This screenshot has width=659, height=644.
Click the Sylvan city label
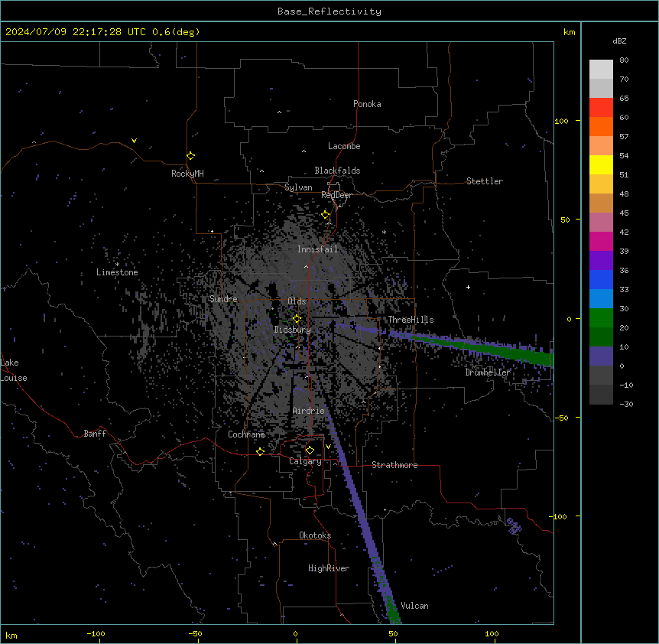(298, 187)
